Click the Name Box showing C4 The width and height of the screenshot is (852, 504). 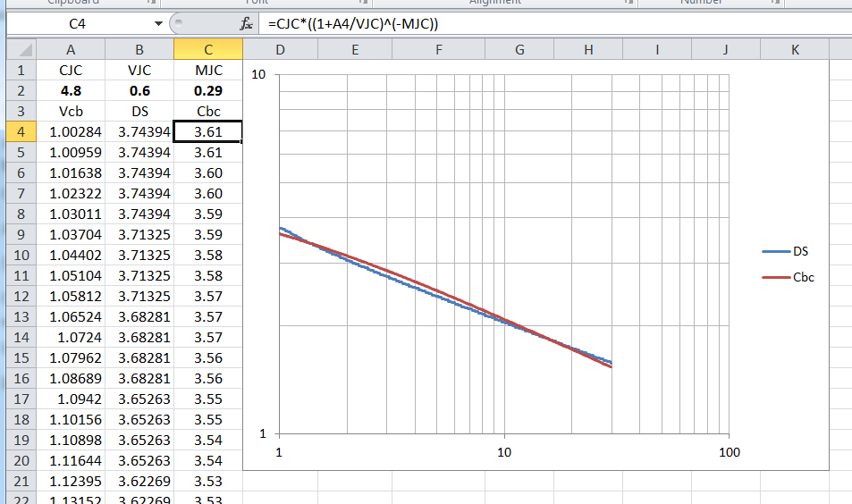click(x=77, y=23)
